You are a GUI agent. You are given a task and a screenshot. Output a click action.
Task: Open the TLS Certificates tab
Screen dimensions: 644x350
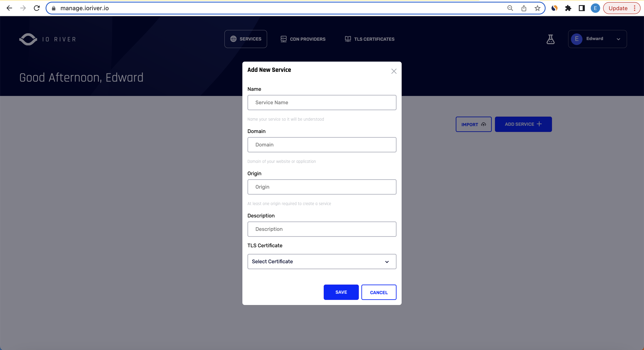pos(369,39)
